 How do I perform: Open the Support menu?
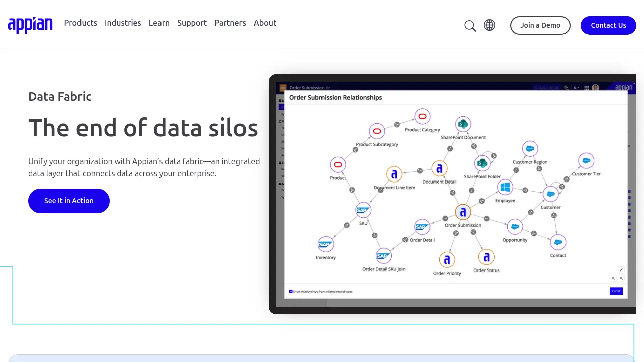(x=192, y=23)
